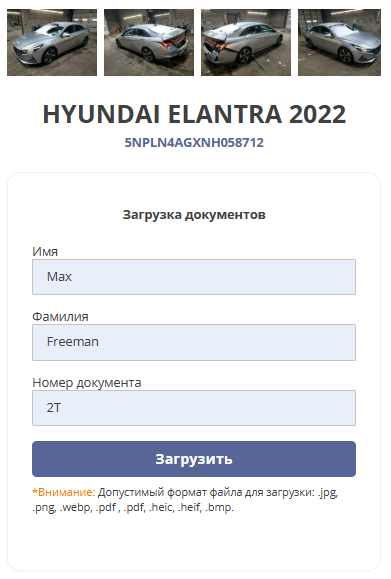Open the VIN link 5NPLN4AGXNH058712

[194, 143]
